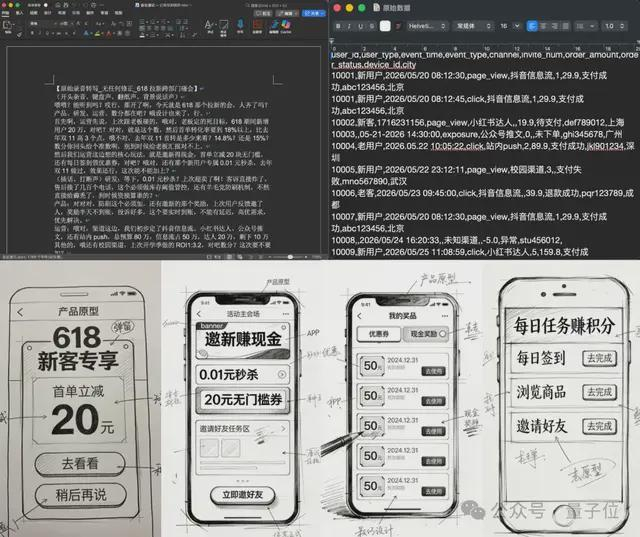Open the 常规体 typeface style dropdown
This screenshot has width=640, height=537.
tap(473, 26)
